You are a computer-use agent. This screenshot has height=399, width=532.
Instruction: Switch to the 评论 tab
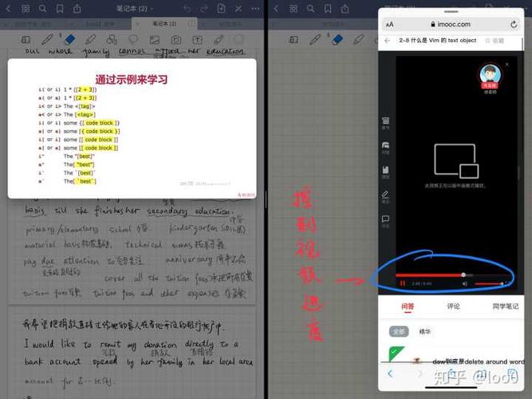click(453, 306)
